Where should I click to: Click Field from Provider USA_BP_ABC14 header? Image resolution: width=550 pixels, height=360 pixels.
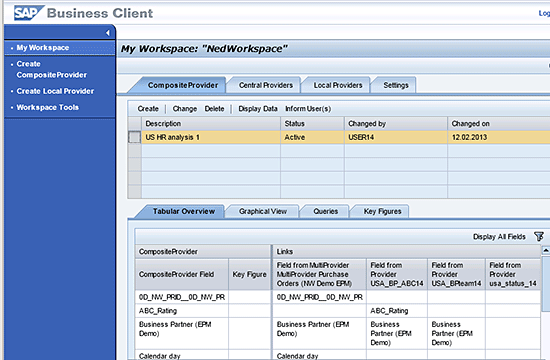397,274
